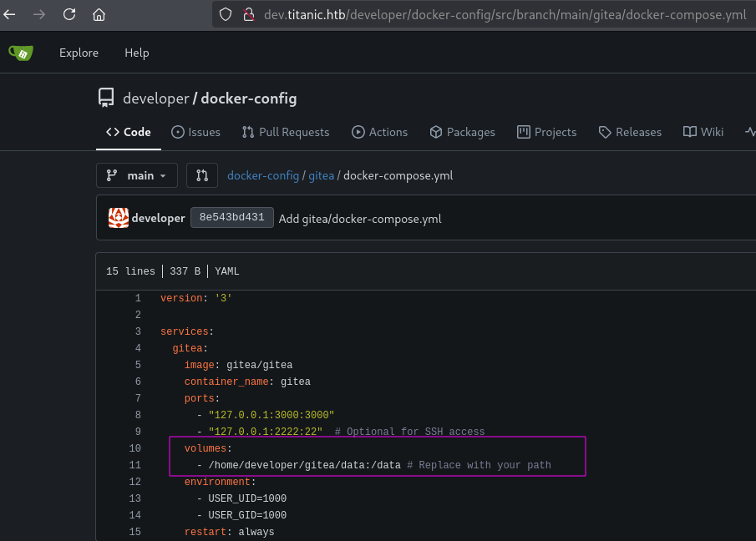Click the path /home/developer/gitea/data:/data

(304, 465)
